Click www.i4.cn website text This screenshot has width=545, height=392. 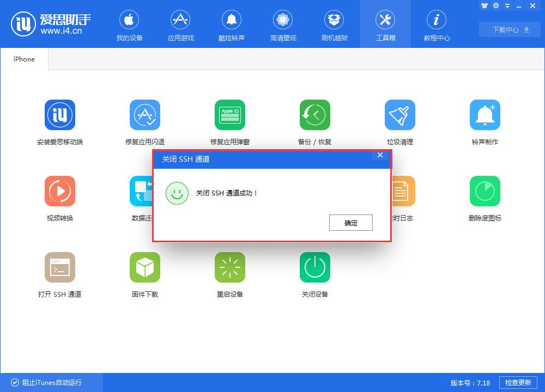coord(61,31)
